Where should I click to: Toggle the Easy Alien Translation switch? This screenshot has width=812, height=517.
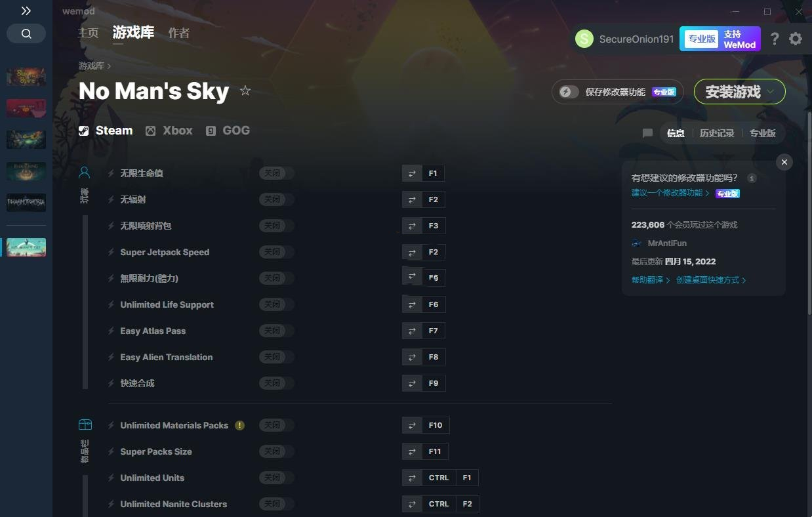point(277,357)
